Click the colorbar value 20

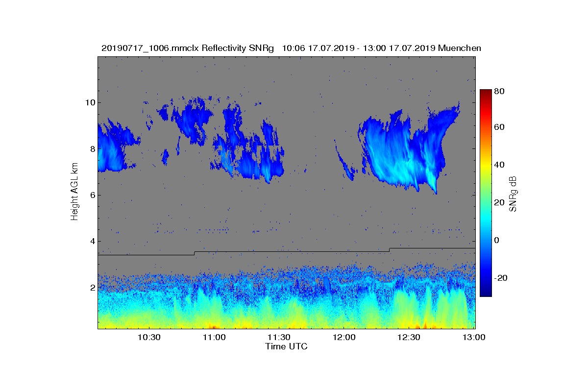coord(500,202)
